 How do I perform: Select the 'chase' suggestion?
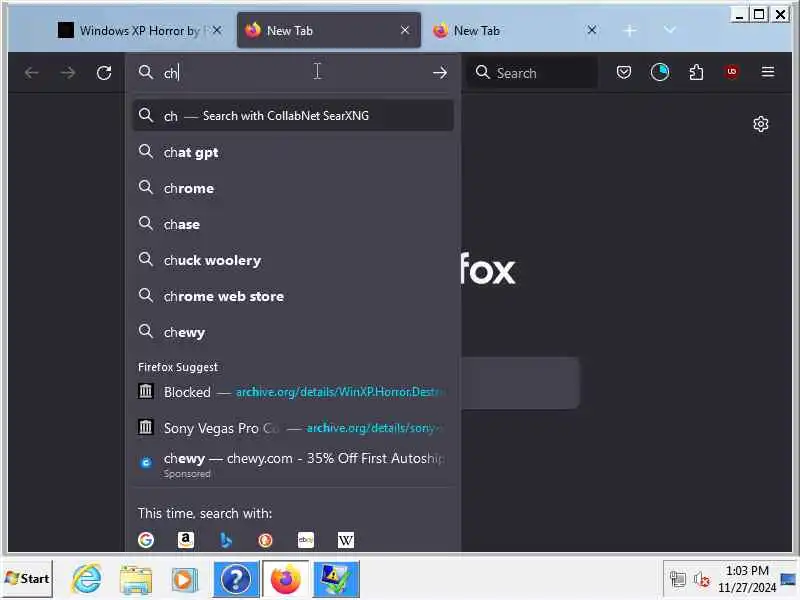[293, 224]
